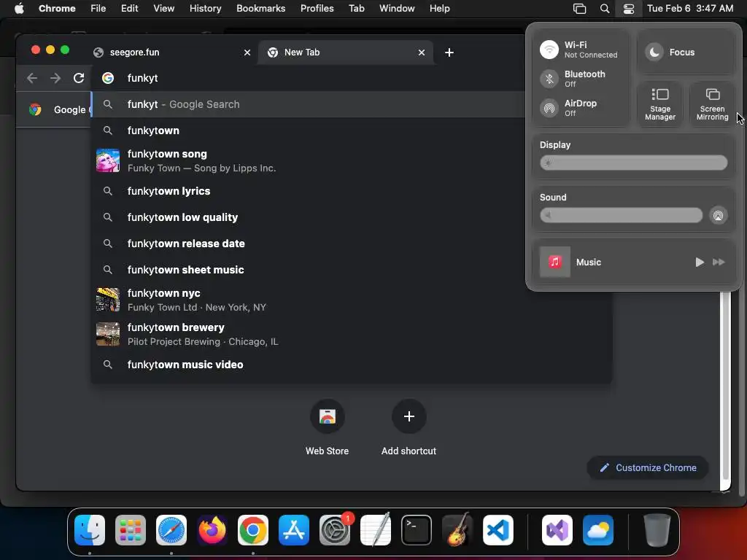Select 'funkytown music video' suggestion
This screenshot has height=560, width=747.
coord(352,365)
